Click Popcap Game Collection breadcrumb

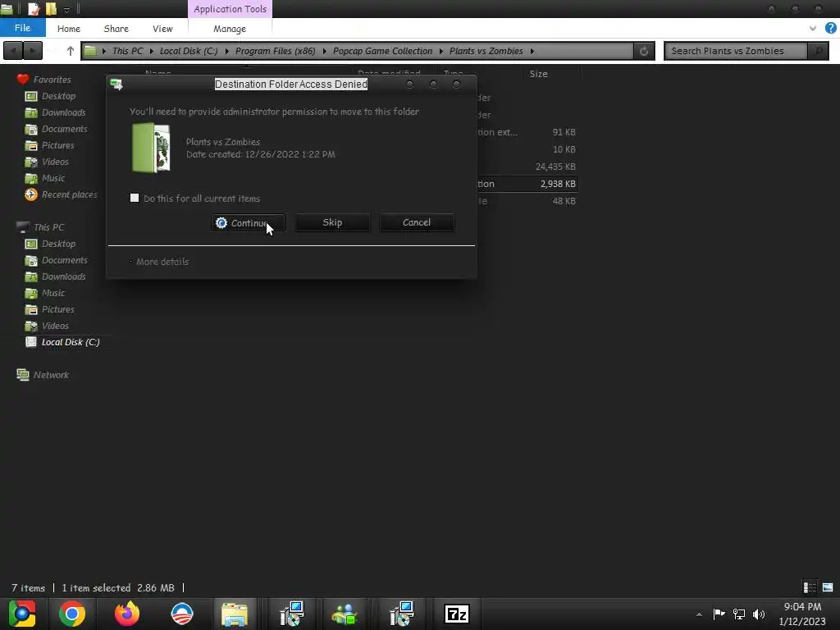pos(382,51)
